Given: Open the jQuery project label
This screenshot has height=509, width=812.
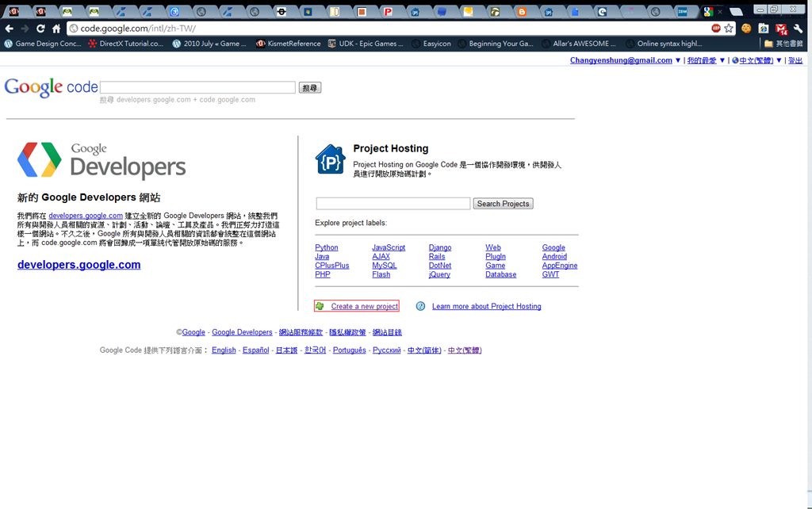Looking at the screenshot, I should pyautogui.click(x=439, y=274).
